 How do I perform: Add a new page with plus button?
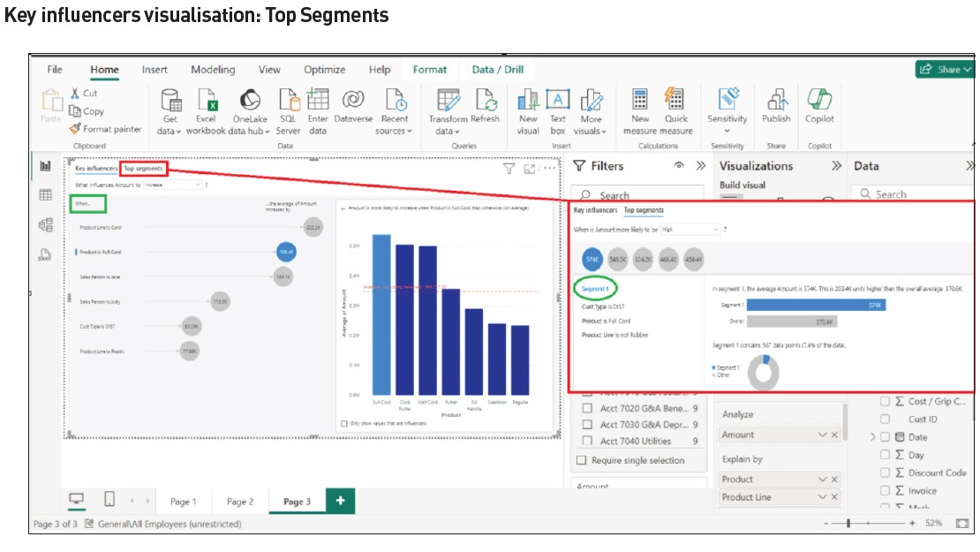[340, 501]
